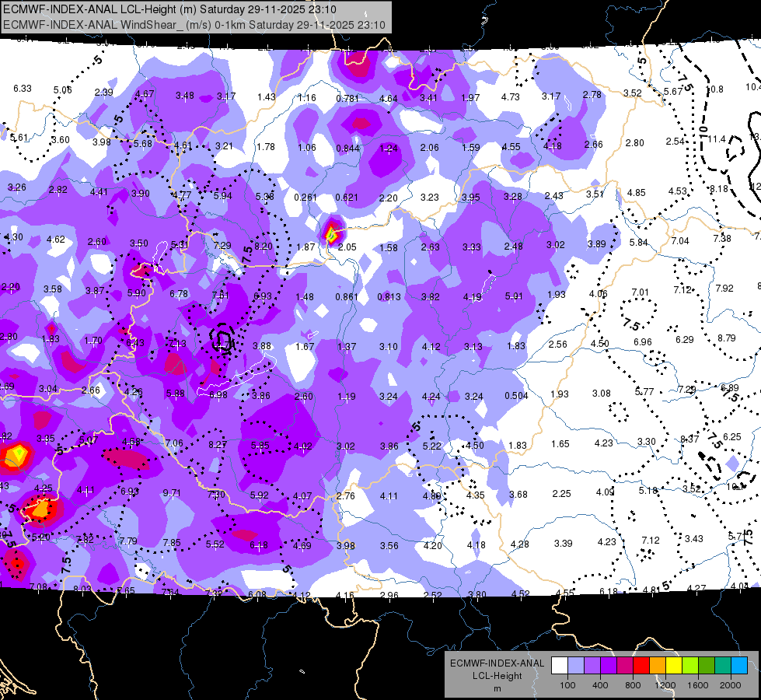The image size is (761, 700).
Task: Click wind shear value '7.85'
Action: tap(172, 543)
